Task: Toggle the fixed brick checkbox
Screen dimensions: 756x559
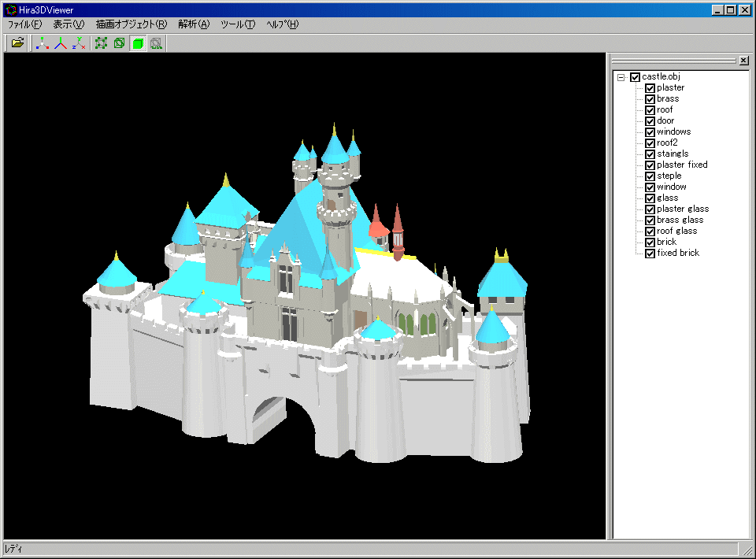Action: pos(650,254)
